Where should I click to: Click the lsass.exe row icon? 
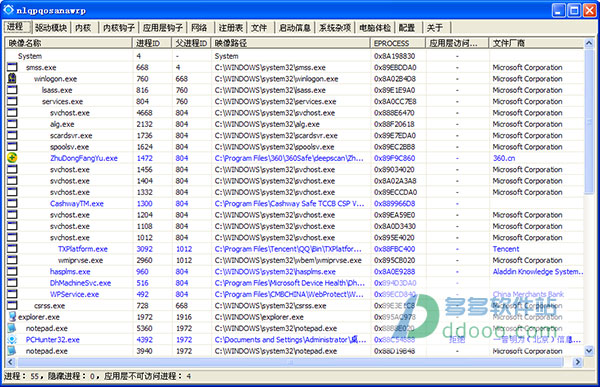click(x=12, y=90)
